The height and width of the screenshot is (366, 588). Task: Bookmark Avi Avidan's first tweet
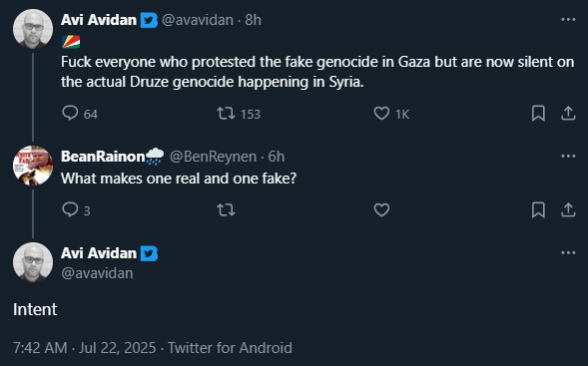[x=538, y=113]
